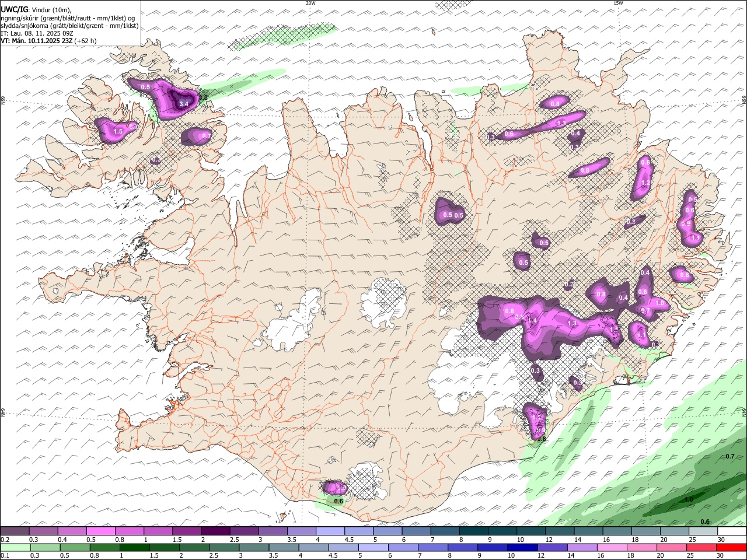Click the pale green 0.1 rain legend swatch
Screen dimensions: 747x560
click(x=15, y=547)
